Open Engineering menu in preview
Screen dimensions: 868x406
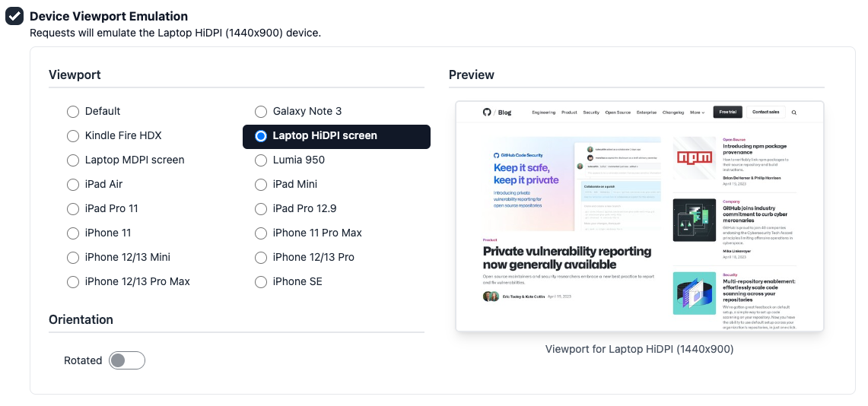(x=544, y=113)
